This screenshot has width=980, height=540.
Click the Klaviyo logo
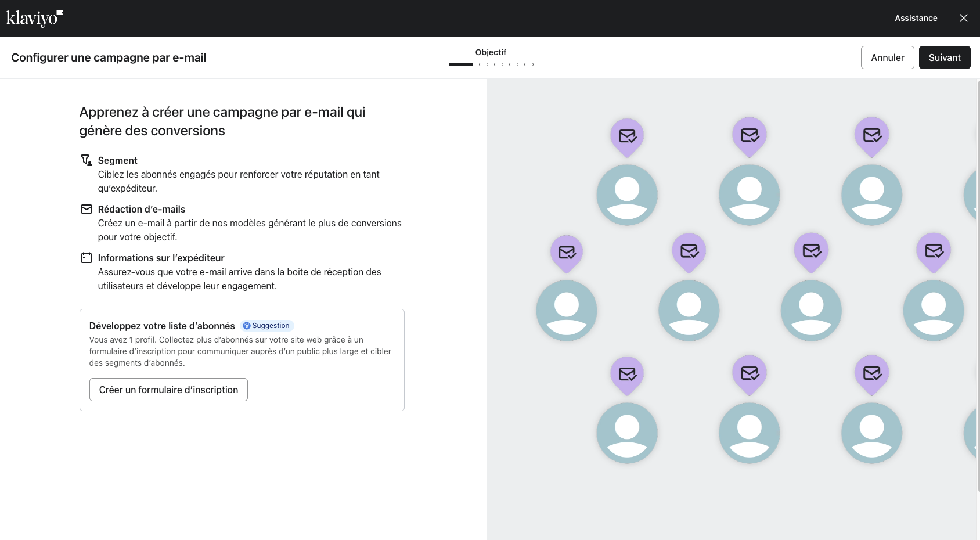[34, 18]
